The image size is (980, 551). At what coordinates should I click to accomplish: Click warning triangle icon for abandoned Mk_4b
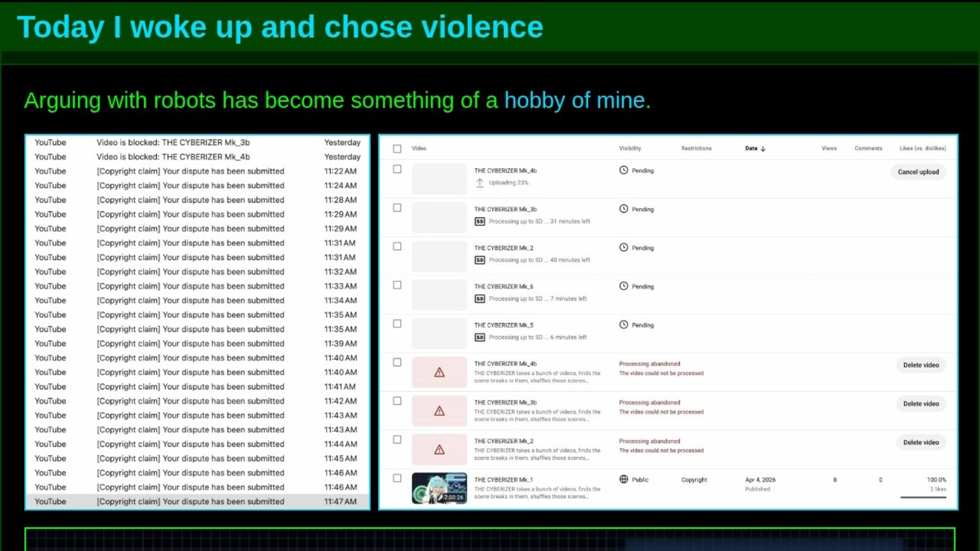[439, 372]
